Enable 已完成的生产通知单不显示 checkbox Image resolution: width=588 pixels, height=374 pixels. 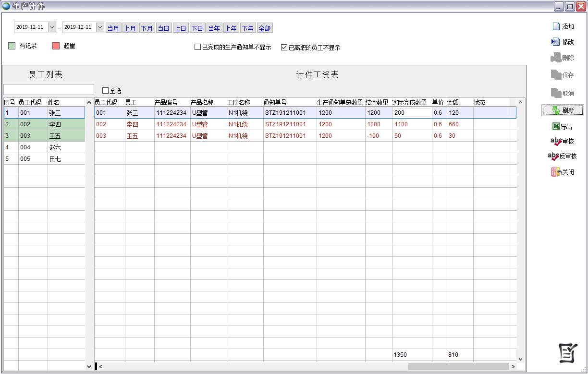click(197, 48)
